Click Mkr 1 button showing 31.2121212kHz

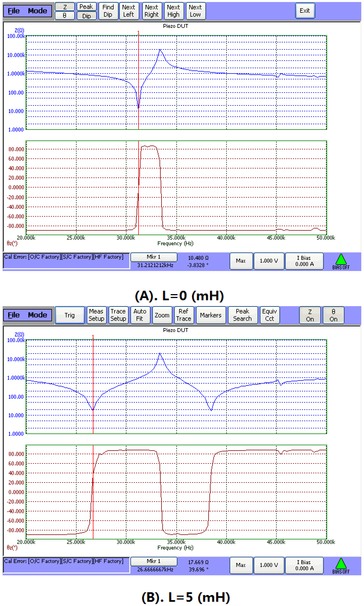[x=154, y=257]
